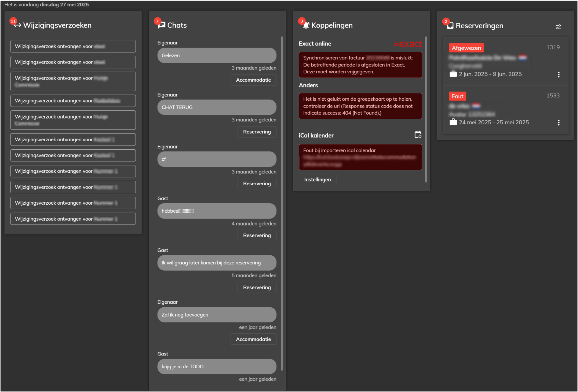Click the Exact synchronisation error message
The height and width of the screenshot is (392, 578).
pos(360,65)
